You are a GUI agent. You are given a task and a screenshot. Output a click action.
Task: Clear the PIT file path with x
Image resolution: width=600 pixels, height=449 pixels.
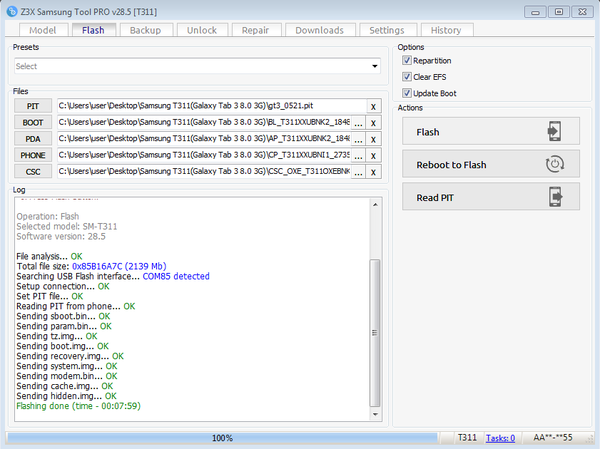(373, 106)
